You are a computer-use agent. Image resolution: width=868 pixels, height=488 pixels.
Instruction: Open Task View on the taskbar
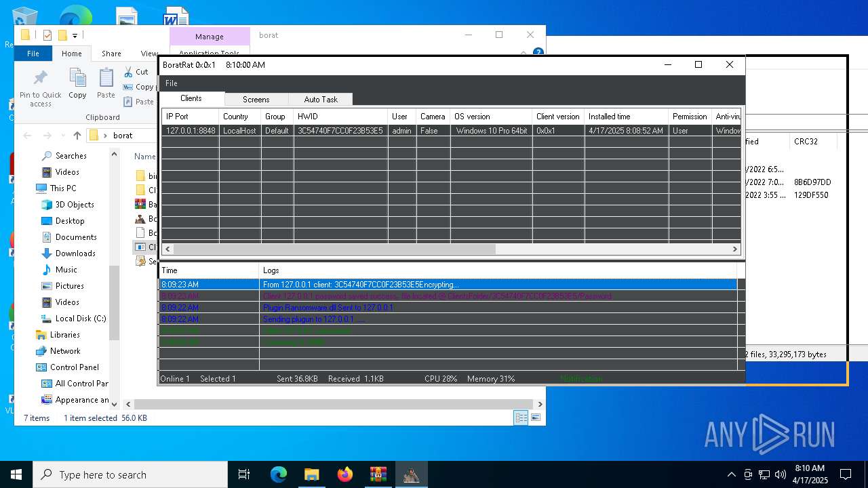[244, 474]
